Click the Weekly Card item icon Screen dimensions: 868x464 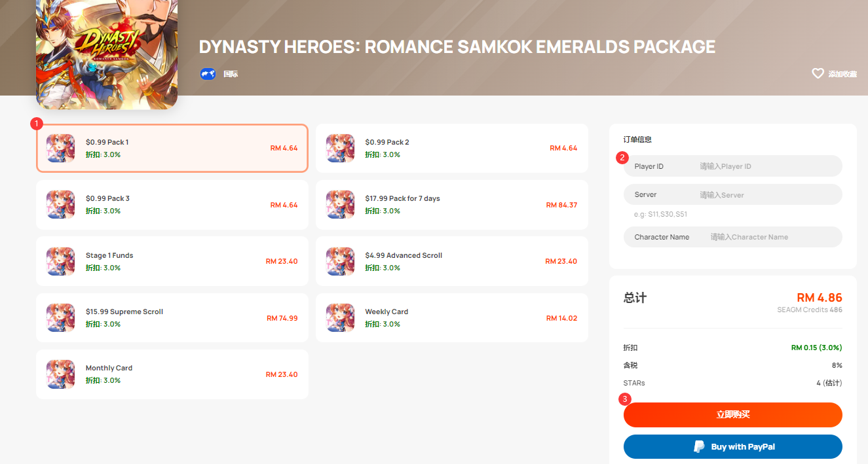340,318
